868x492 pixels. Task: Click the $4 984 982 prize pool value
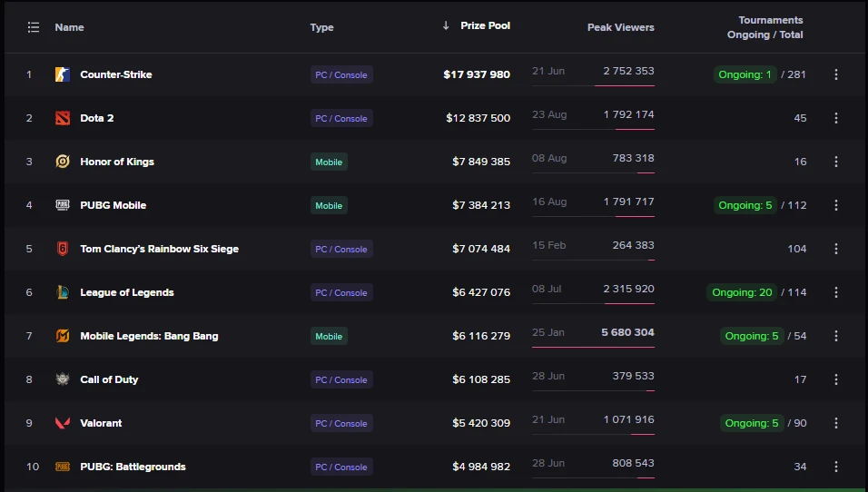pos(481,467)
